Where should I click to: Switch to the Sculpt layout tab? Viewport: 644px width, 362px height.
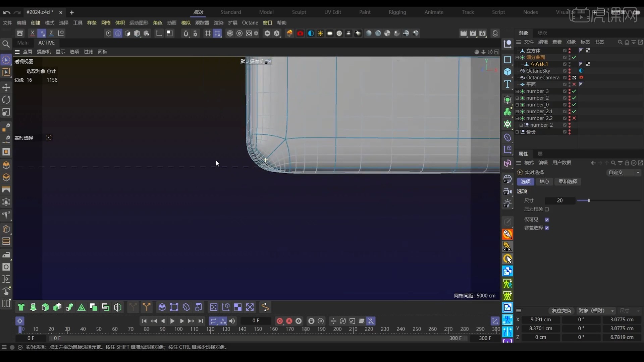click(x=299, y=12)
